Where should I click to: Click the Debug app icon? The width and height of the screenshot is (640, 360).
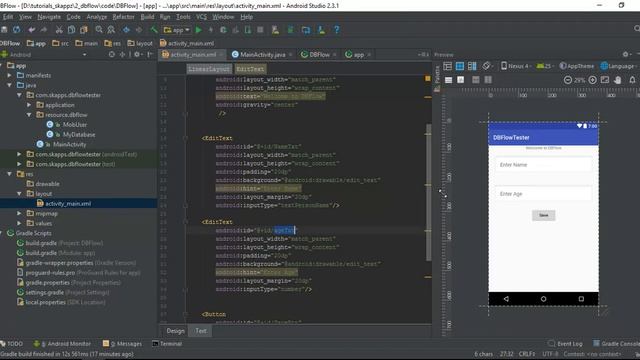tap(223, 30)
